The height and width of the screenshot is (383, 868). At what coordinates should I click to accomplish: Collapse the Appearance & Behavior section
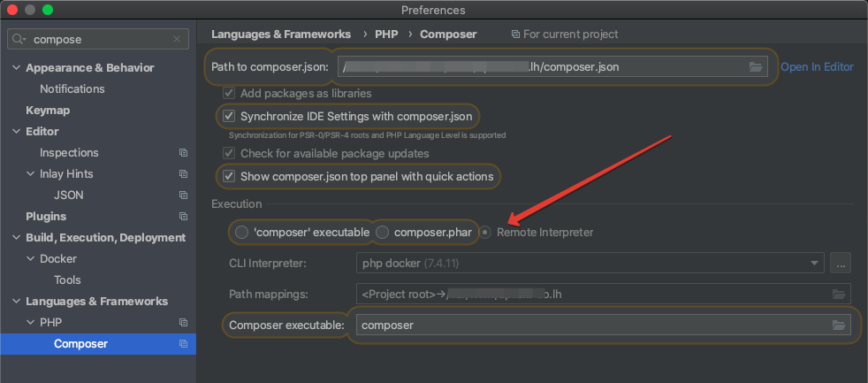pyautogui.click(x=16, y=67)
